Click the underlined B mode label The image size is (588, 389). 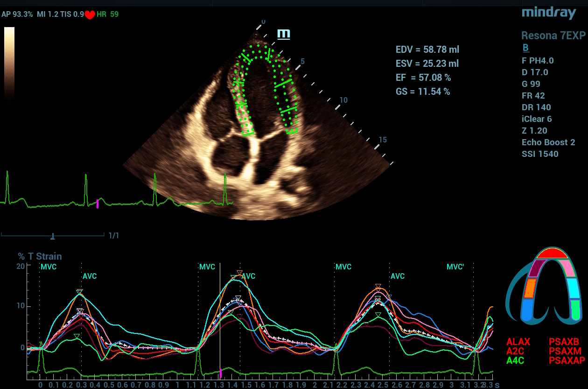[525, 48]
